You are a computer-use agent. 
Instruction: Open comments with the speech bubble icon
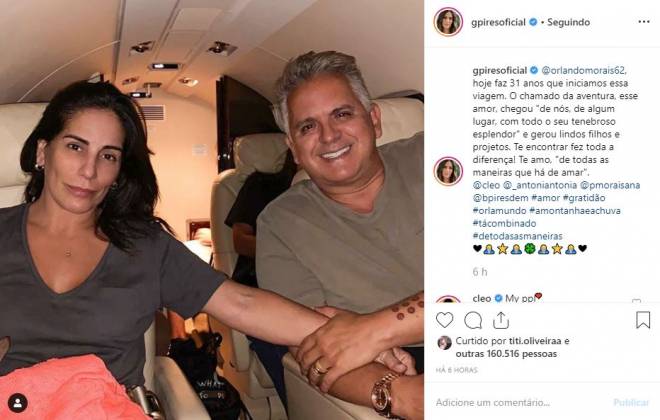473,320
